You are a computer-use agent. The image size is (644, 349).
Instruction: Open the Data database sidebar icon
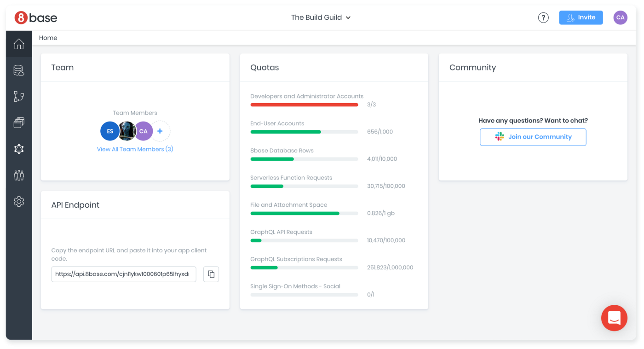(19, 70)
